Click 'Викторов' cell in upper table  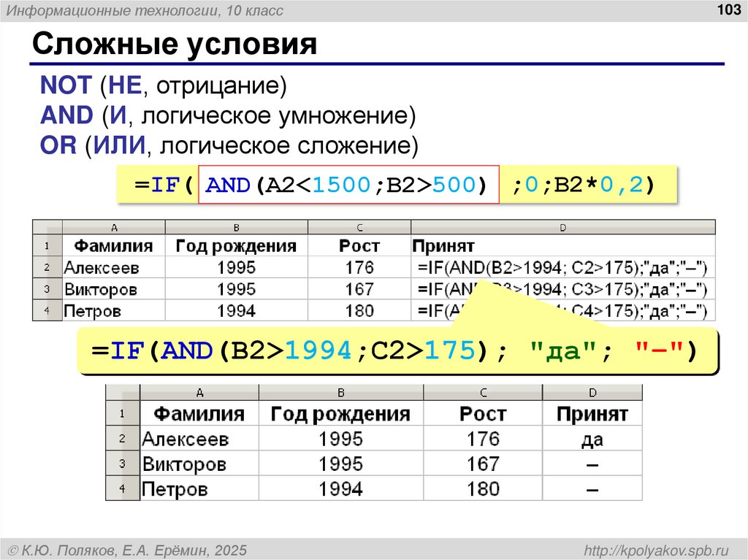click(114, 289)
